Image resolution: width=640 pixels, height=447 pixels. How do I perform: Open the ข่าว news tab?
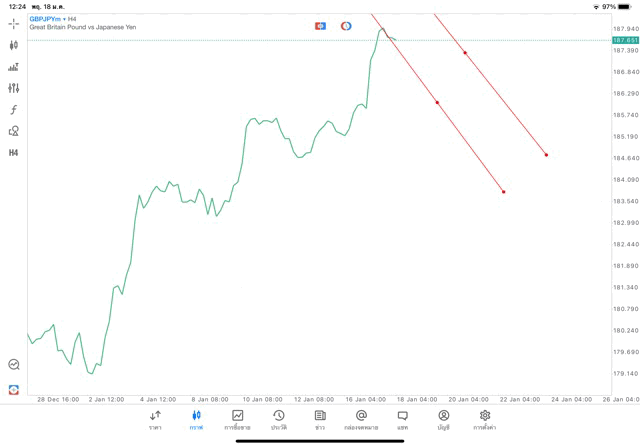320,420
